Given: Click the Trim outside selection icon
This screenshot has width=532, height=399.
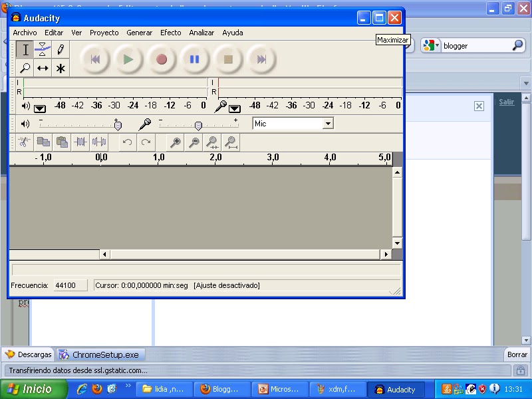Looking at the screenshot, I should point(80,142).
